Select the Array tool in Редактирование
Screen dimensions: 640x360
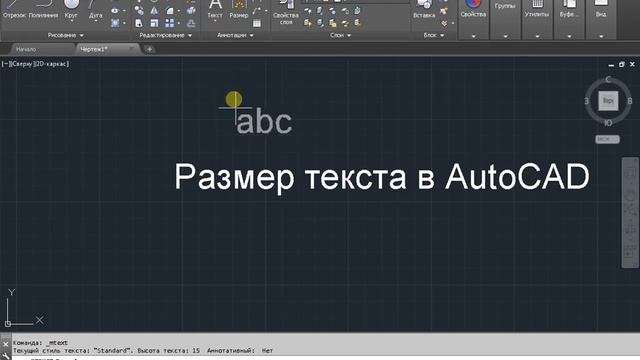170,23
